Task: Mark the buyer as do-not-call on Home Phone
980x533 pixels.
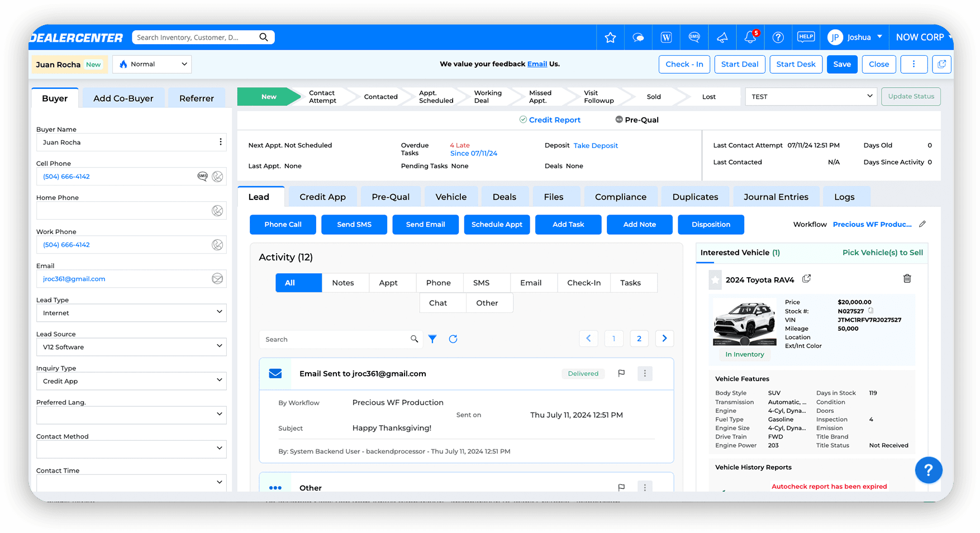Action: pos(217,210)
